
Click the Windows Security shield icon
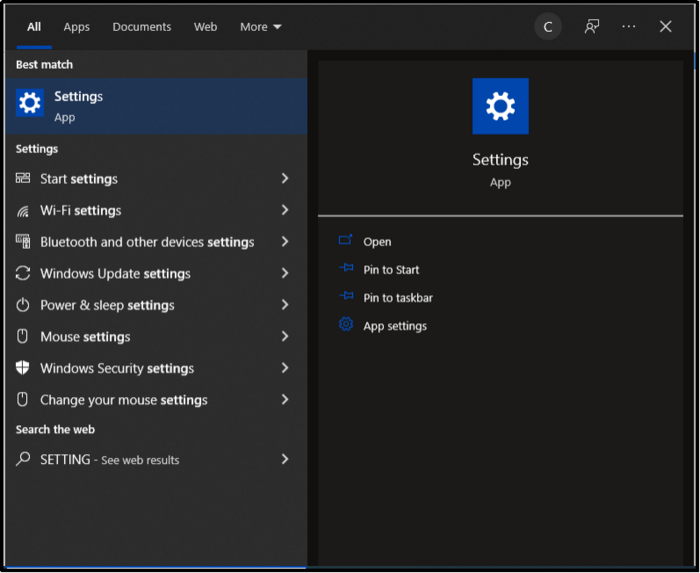tap(23, 368)
